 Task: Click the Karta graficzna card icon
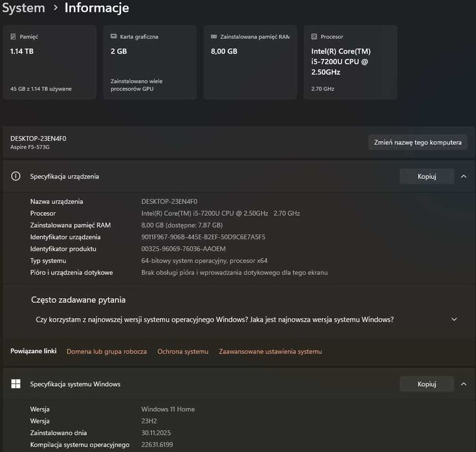click(114, 36)
